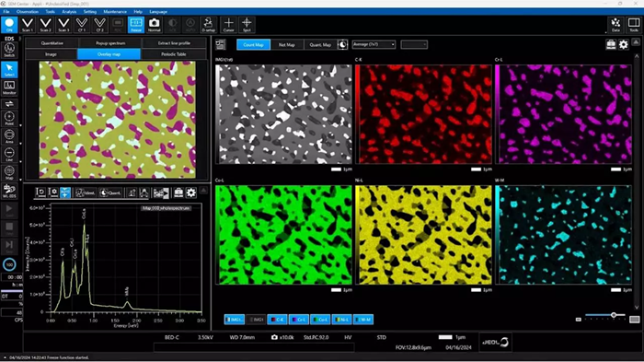The width and height of the screenshot is (644, 362).
Task: Collapse the spectrum toolbar with up arrow
Action: tap(203, 191)
